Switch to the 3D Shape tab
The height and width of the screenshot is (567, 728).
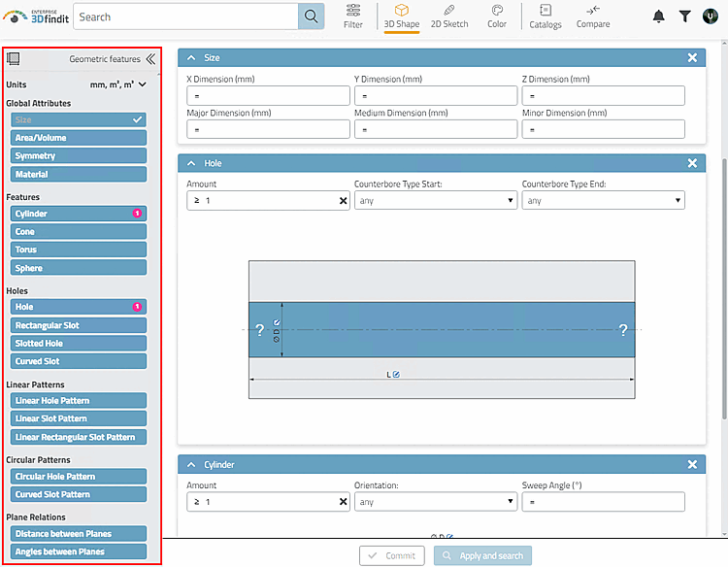pyautogui.click(x=401, y=17)
